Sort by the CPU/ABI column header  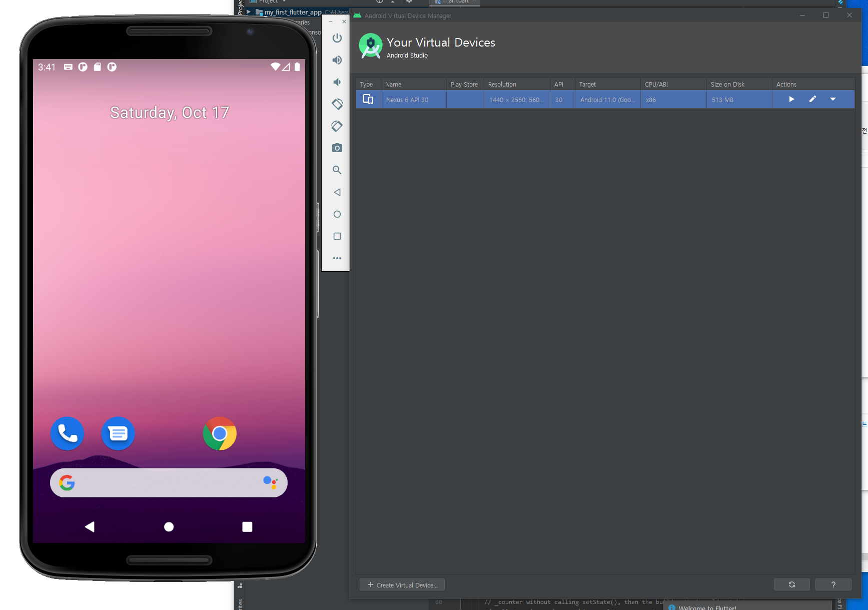tap(673, 84)
